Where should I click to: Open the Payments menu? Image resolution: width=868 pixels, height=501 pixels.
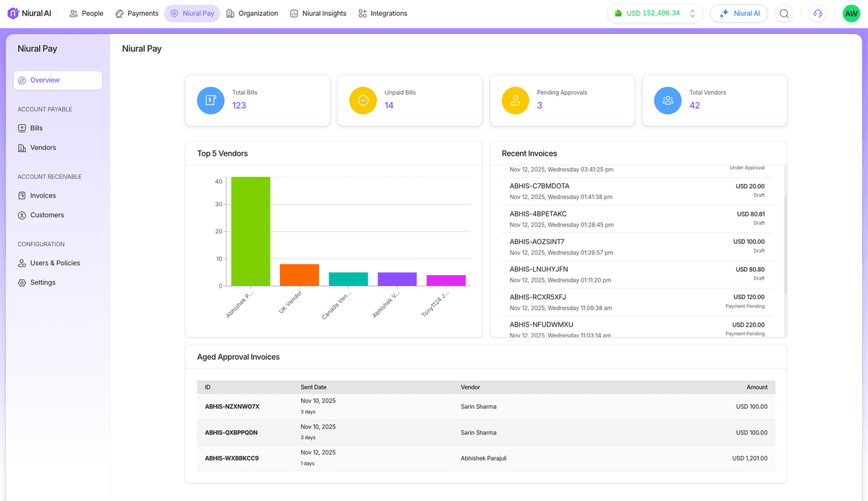coord(137,13)
